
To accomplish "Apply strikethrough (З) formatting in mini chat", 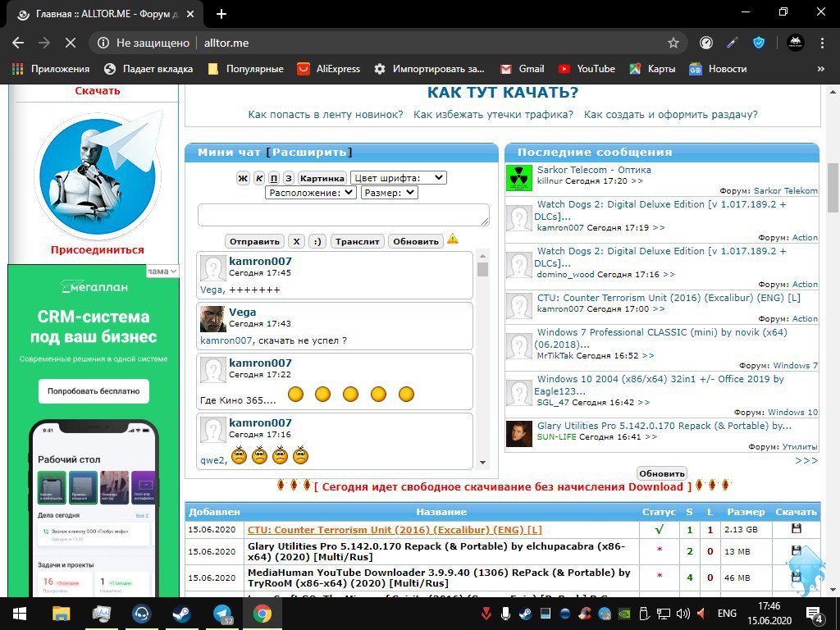I will [289, 178].
